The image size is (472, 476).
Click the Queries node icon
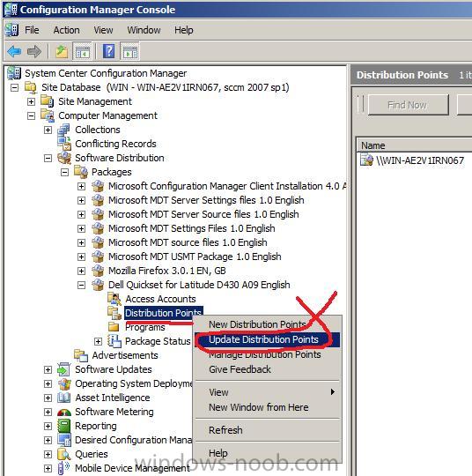64,454
